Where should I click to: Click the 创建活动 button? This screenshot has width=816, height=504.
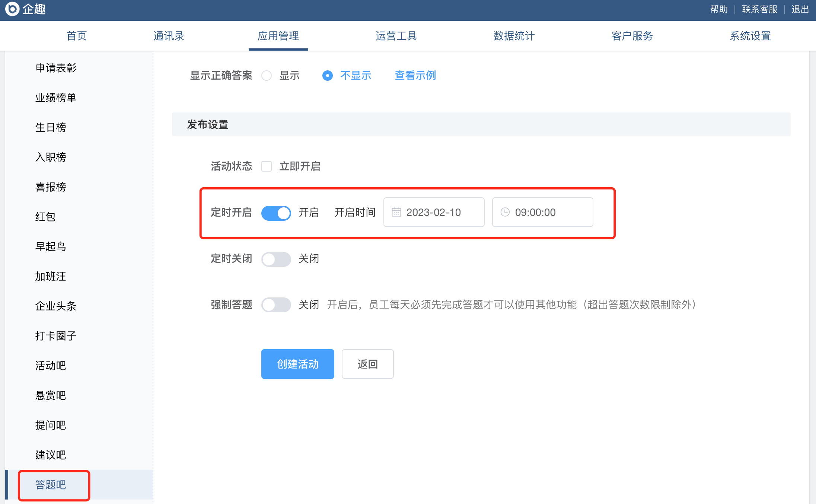[297, 364]
